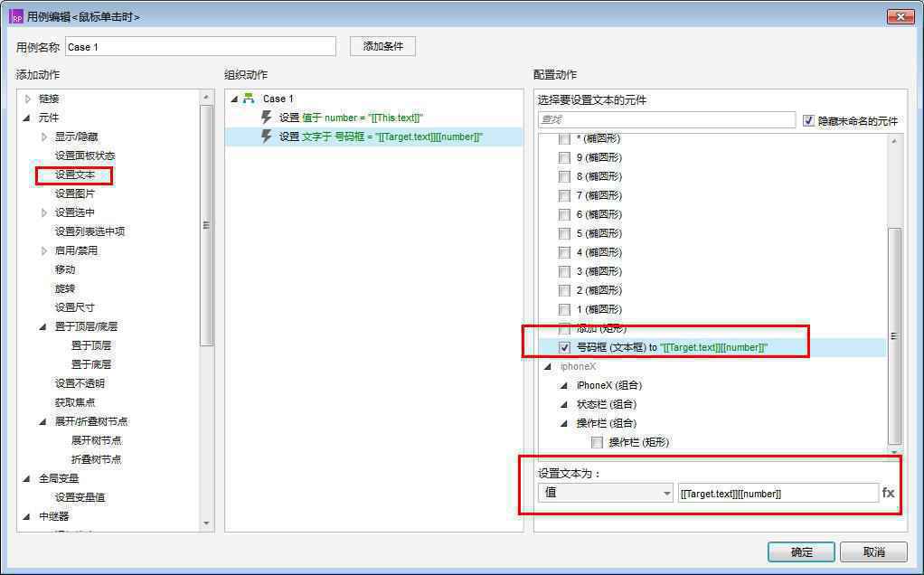Click lightning icon of the 号码框 action
924x575 pixels.
coord(267,137)
